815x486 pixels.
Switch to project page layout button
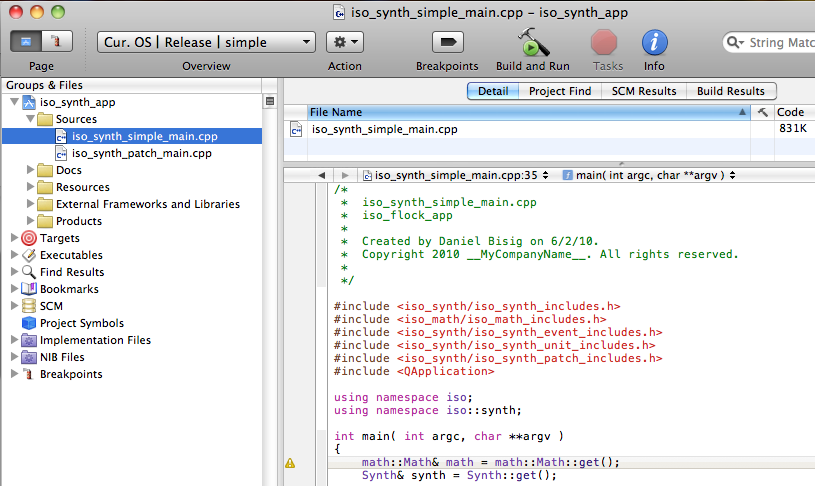click(x=26, y=42)
